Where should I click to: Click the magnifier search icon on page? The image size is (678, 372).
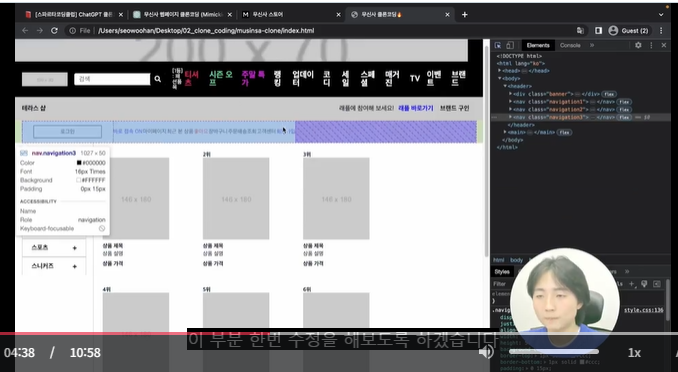click(158, 79)
